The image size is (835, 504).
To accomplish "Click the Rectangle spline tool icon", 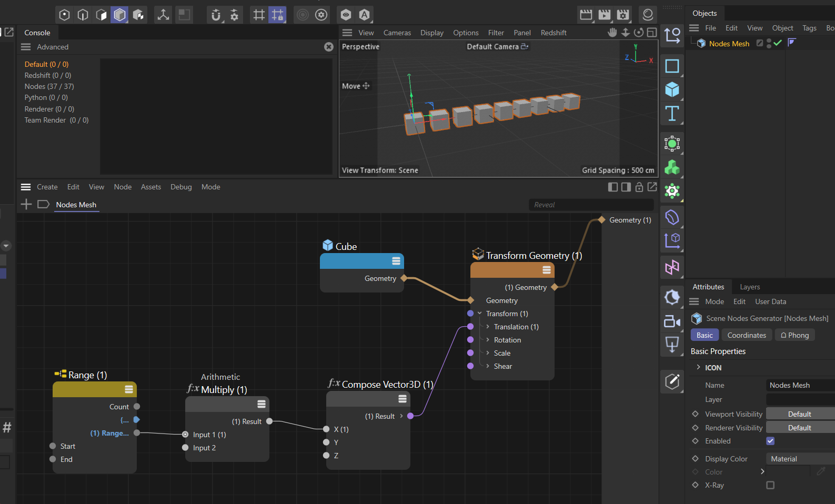I will [x=672, y=66].
